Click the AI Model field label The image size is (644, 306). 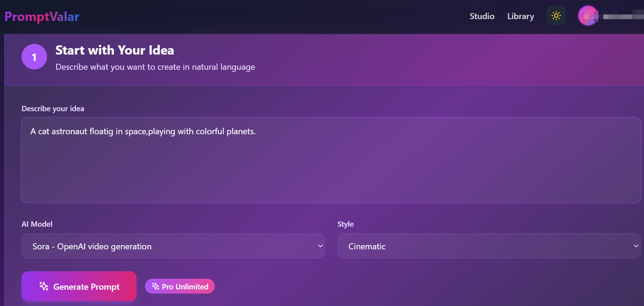point(37,224)
